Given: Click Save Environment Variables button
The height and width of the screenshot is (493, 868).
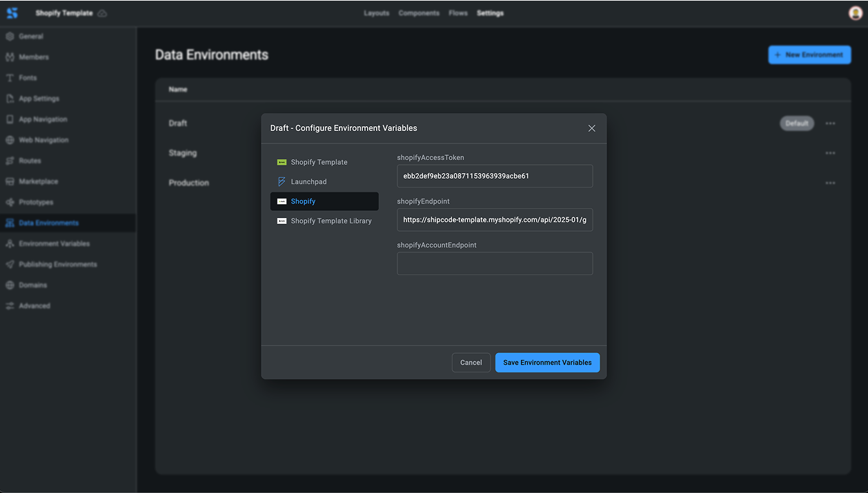Looking at the screenshot, I should [x=548, y=363].
